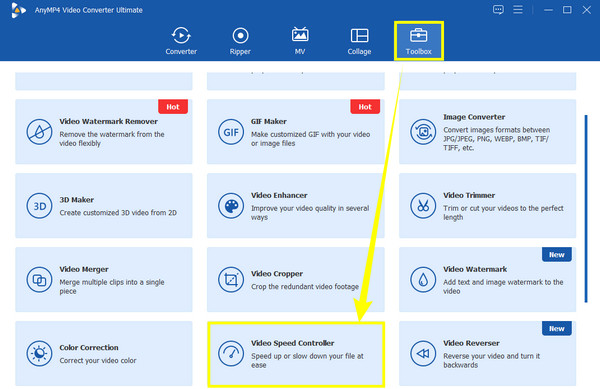
Task: Minimize the AnyMP4 window
Action: 548,10
